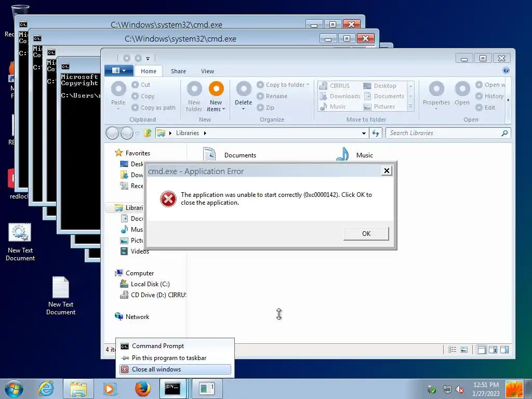532x399 pixels.
Task: Click Rename in the Organize group
Action: (272, 96)
